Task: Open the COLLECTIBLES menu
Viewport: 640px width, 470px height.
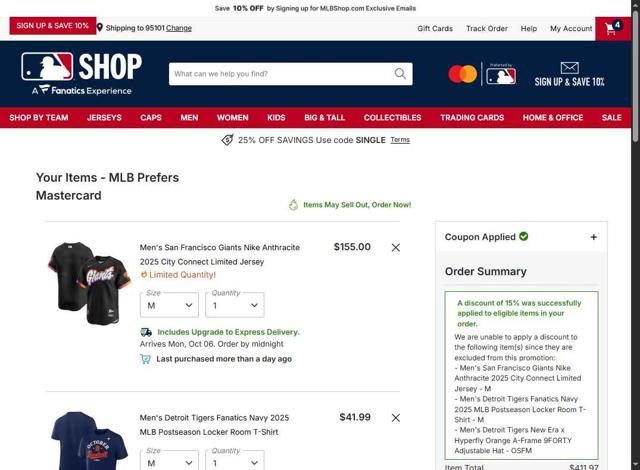Action: (392, 118)
